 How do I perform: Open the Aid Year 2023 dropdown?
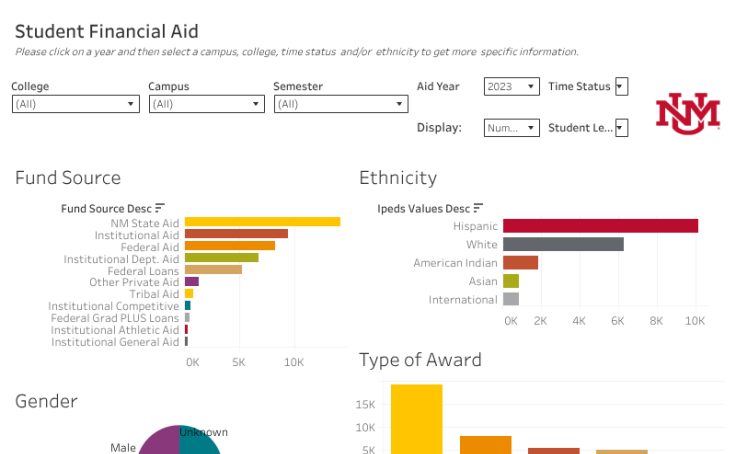pos(512,86)
